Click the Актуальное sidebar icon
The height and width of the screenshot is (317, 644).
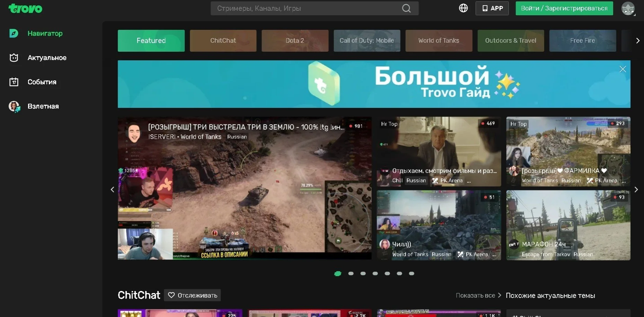[x=14, y=58]
